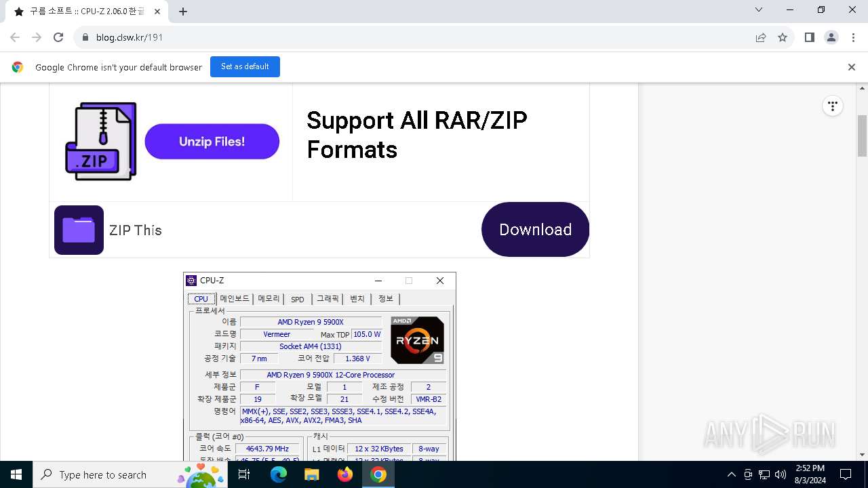This screenshot has height=488, width=868.
Task: Click Chrome icon on taskbar
Action: 378,474
